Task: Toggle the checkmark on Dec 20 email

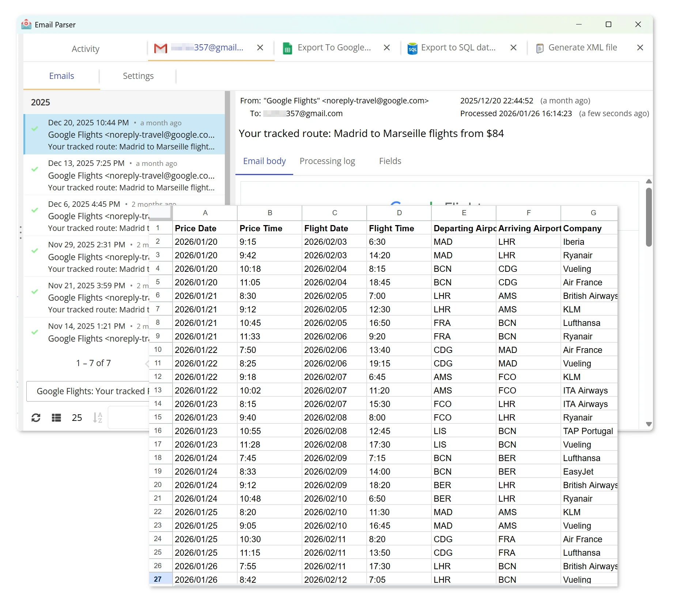Action: tap(35, 129)
